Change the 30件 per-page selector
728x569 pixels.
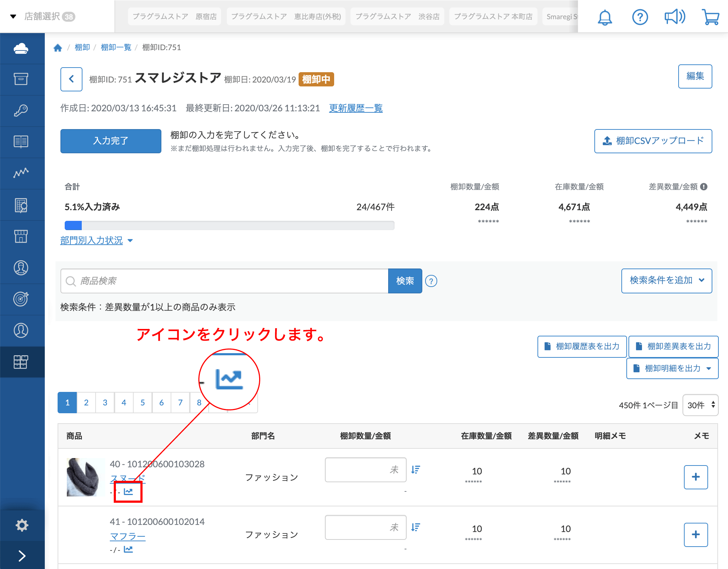(700, 405)
